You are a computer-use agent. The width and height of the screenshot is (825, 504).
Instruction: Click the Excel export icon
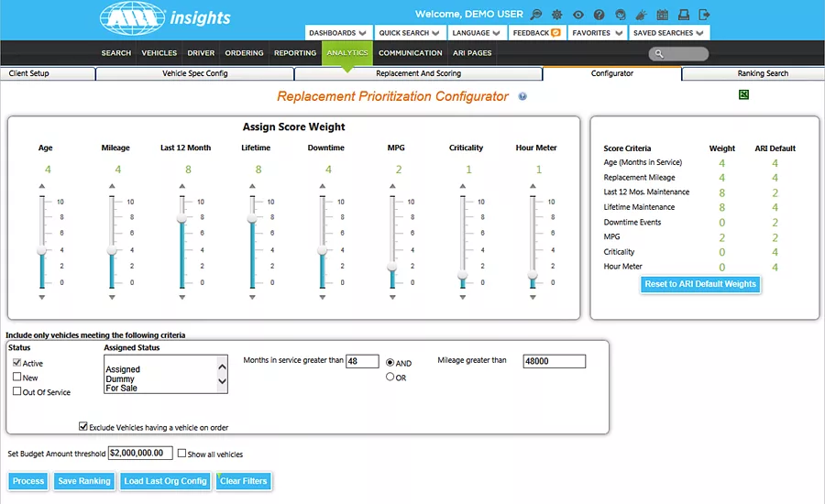click(x=743, y=94)
